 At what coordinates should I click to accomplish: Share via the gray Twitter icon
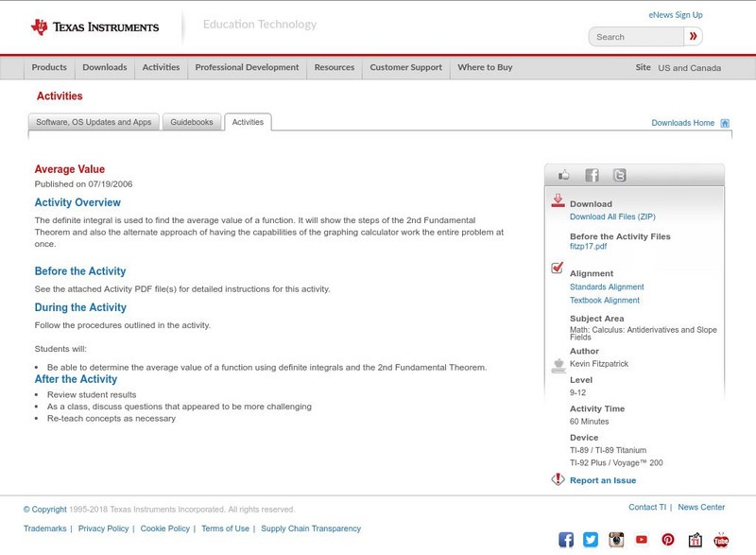coord(620,175)
